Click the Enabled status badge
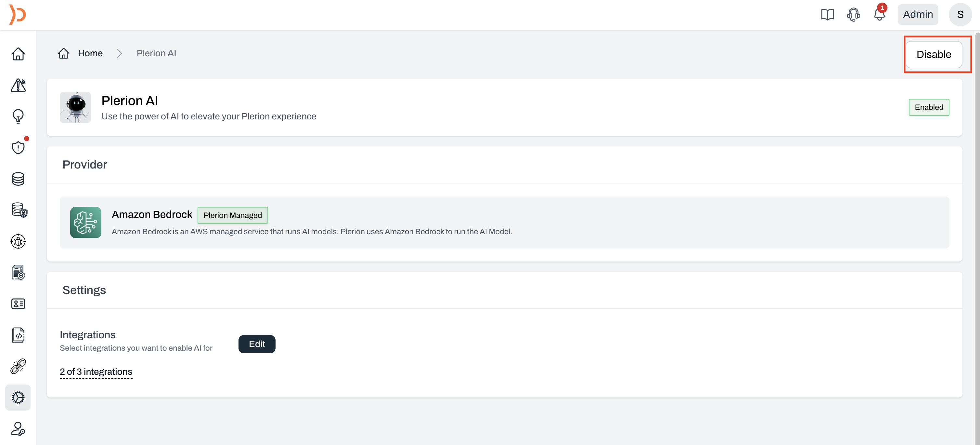This screenshot has height=445, width=980. pos(929,107)
